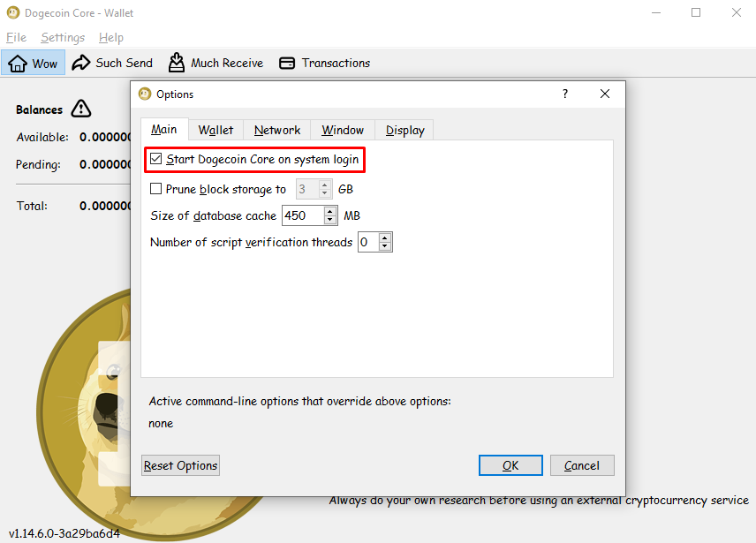This screenshot has width=756, height=543.
Task: Decrease script verification threads
Action: point(385,246)
